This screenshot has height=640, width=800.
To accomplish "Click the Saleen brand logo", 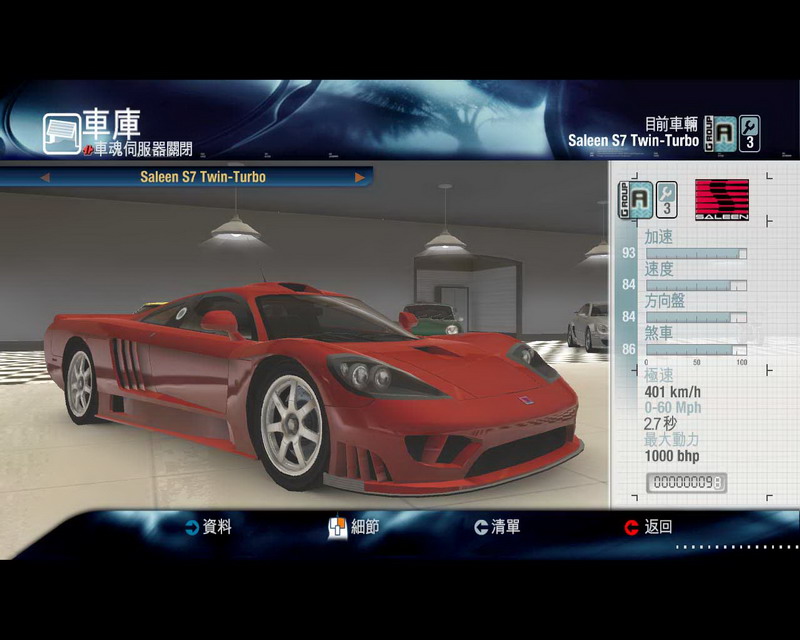I will (x=721, y=200).
